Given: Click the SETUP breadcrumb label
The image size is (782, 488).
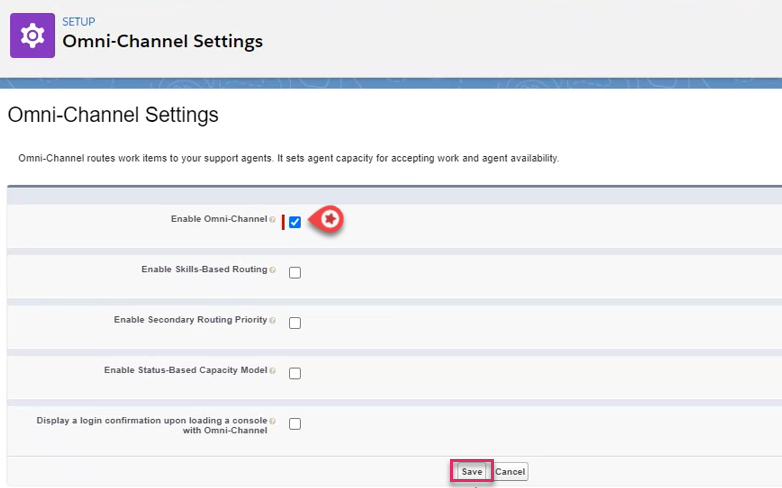Looking at the screenshot, I should [x=78, y=20].
